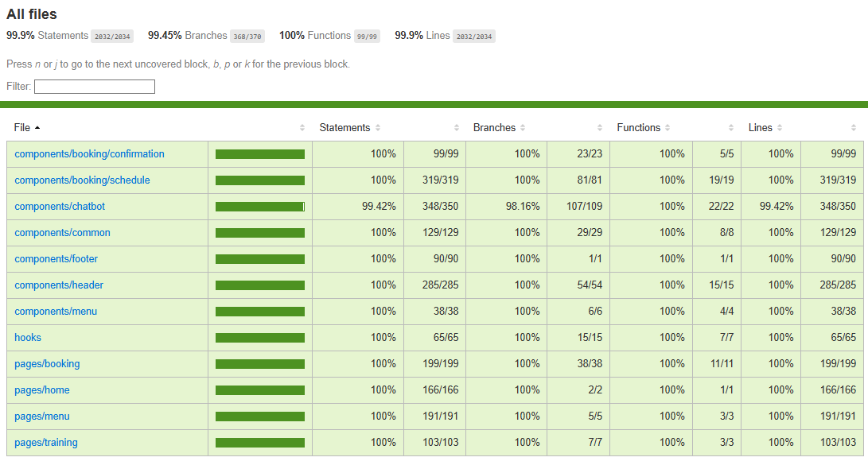This screenshot has width=868, height=465.
Task: Click sort icon next to Lines header
Action: pyautogui.click(x=780, y=128)
